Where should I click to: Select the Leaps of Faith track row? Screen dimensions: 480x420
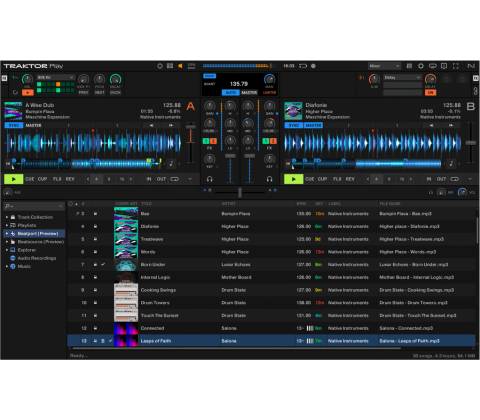pos(271,341)
